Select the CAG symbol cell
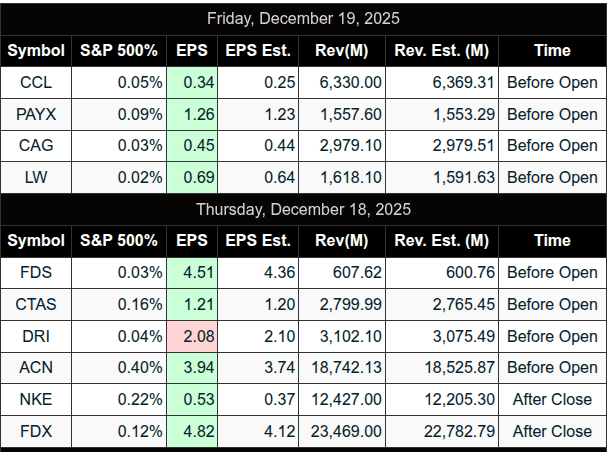The height and width of the screenshot is (452, 612). pyautogui.click(x=36, y=146)
